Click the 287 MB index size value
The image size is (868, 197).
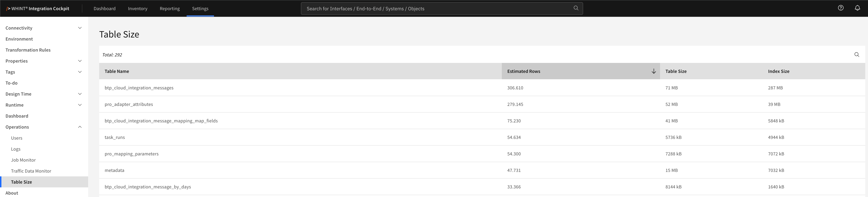pos(775,88)
